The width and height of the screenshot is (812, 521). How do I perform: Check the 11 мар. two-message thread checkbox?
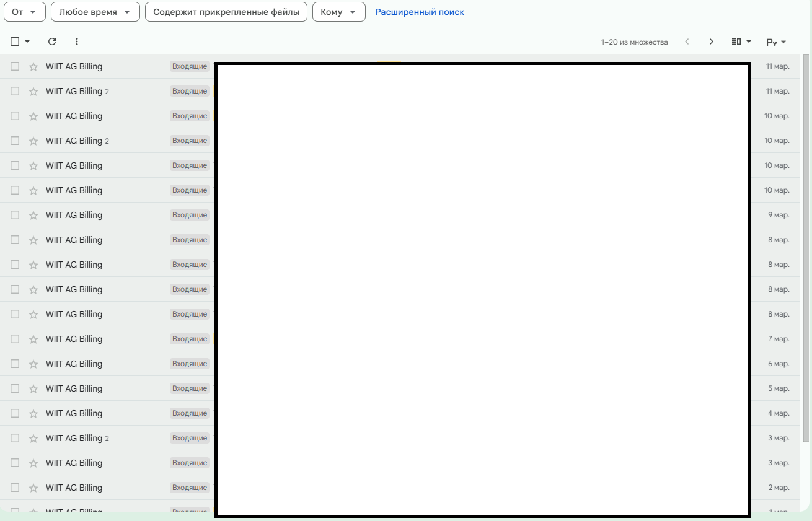[x=15, y=91]
